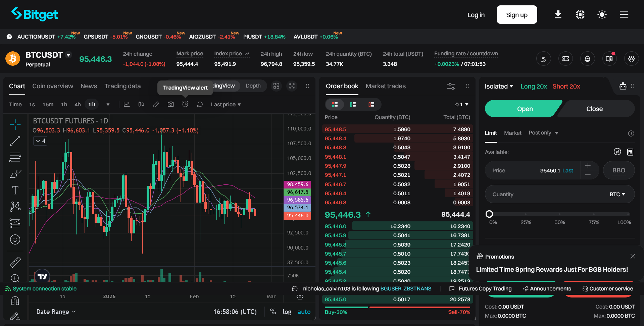This screenshot has width=644, height=326.
Task: Click the BBO button
Action: tap(619, 170)
